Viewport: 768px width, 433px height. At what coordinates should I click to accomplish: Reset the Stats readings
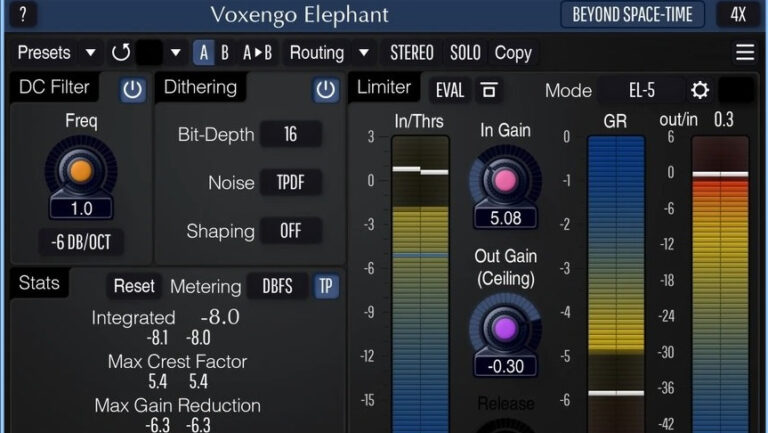tap(134, 286)
